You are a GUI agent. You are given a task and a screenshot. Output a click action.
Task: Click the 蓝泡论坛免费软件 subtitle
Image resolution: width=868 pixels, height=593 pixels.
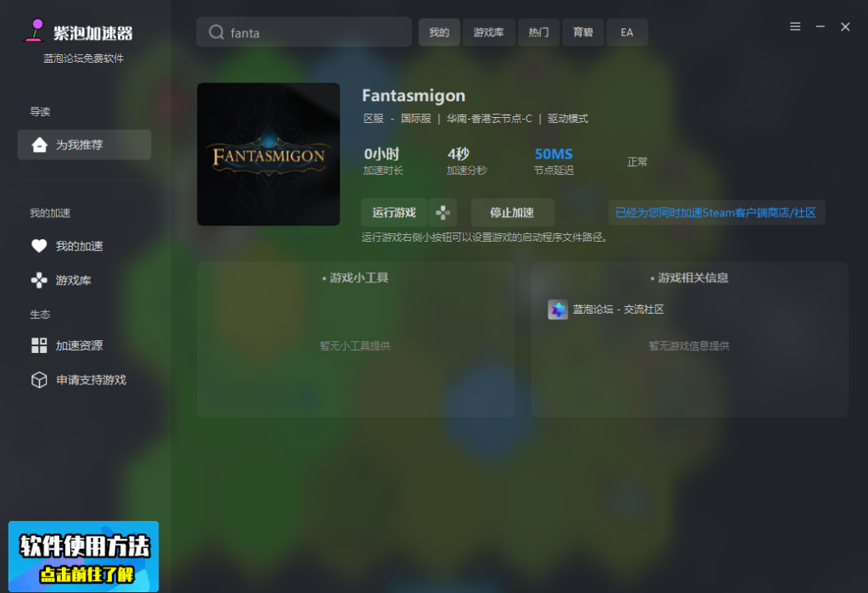click(84, 59)
